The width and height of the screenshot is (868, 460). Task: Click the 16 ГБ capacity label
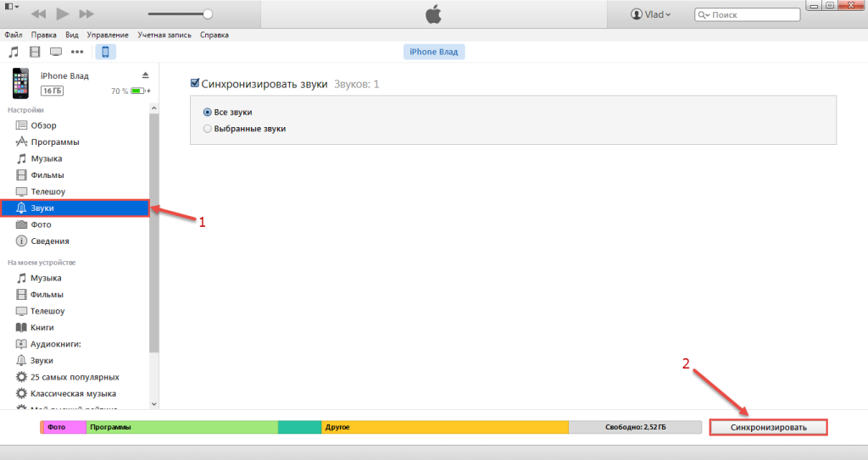52,91
